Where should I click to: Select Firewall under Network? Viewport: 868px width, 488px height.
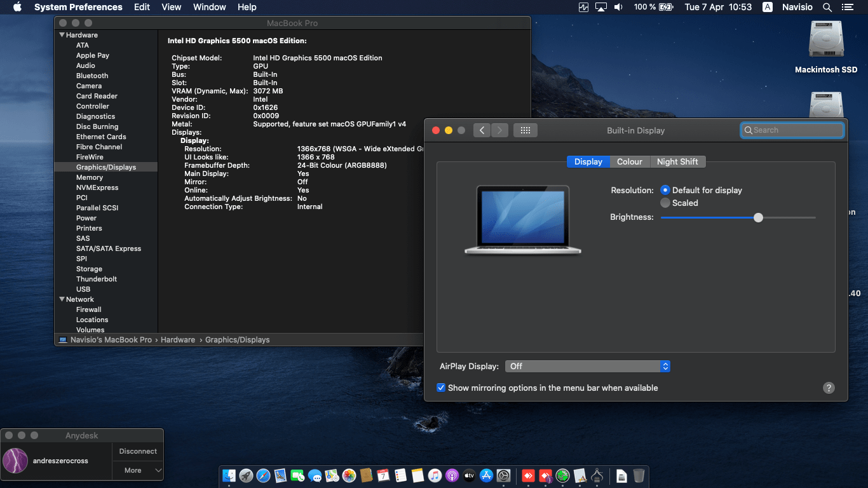pyautogui.click(x=89, y=309)
